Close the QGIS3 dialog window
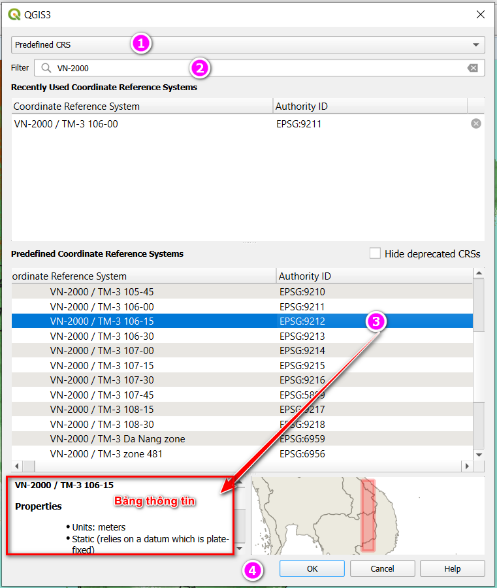The image size is (497, 588). click(x=480, y=15)
